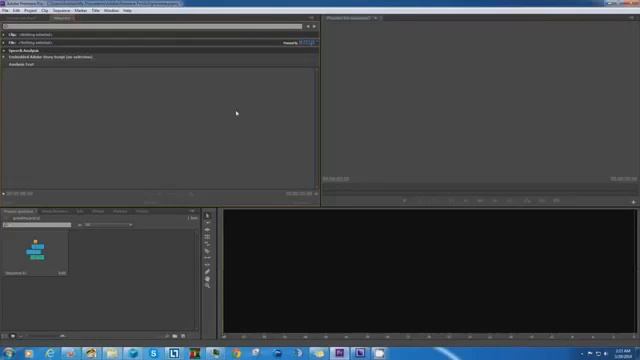The image size is (640, 360).
Task: Switch to the History tab
Action: (142, 211)
